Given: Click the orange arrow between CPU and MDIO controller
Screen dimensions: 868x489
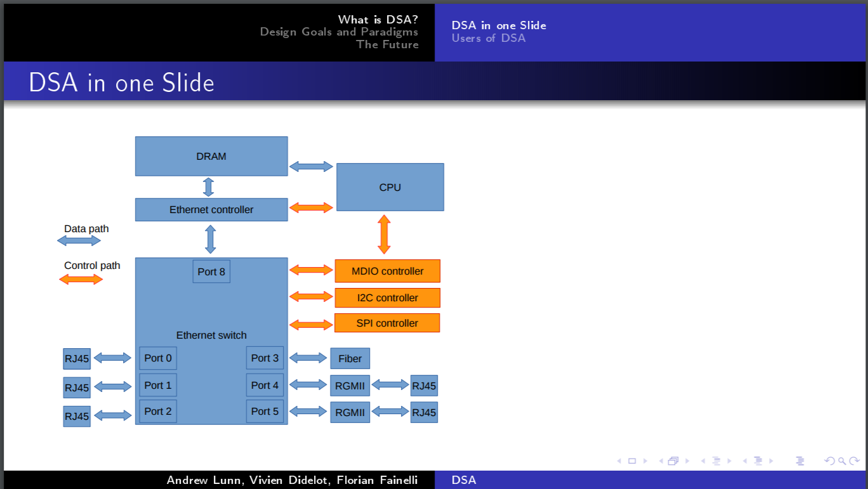Looking at the screenshot, I should click(384, 234).
